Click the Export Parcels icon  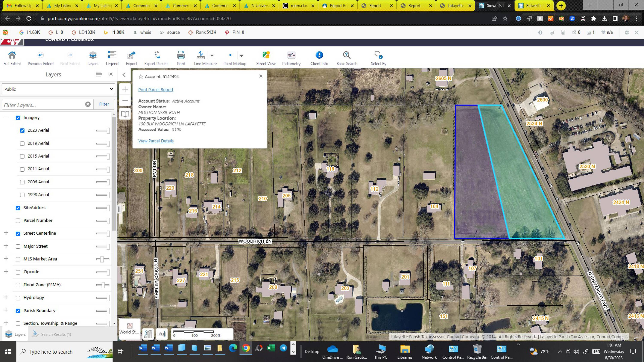[156, 55]
